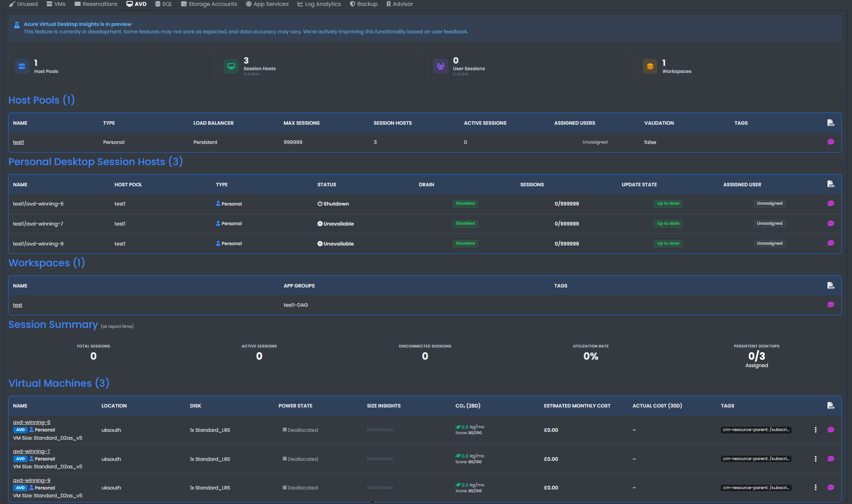Screen dimensions: 852x504
Task: Click the Shutdown power icon for avd-winning-6
Action: (x=320, y=204)
